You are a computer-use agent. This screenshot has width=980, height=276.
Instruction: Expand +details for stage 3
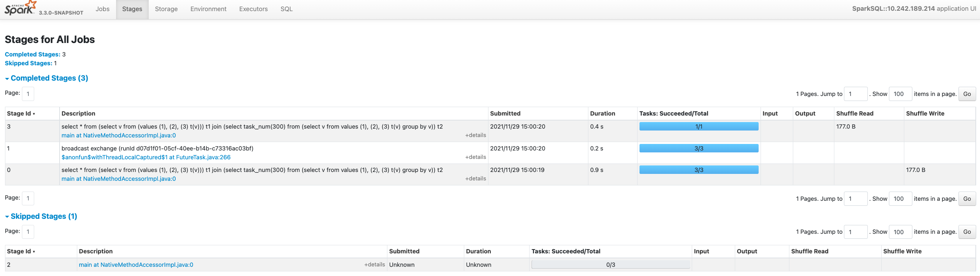(x=476, y=135)
